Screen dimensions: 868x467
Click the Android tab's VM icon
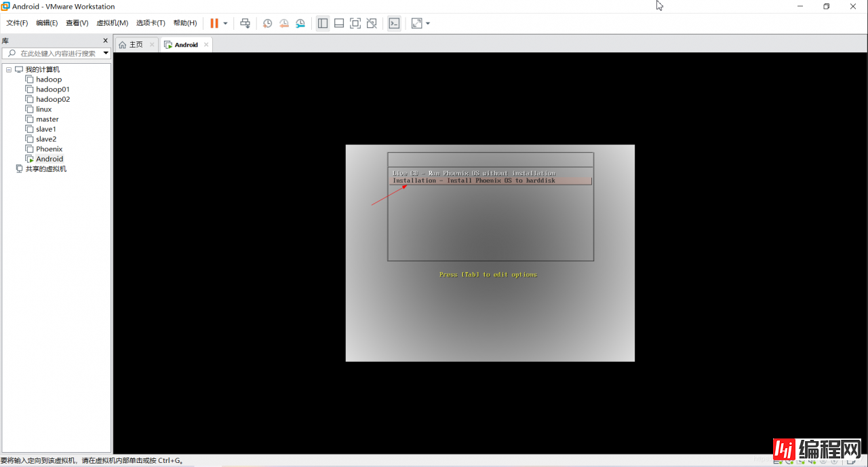[x=168, y=45]
